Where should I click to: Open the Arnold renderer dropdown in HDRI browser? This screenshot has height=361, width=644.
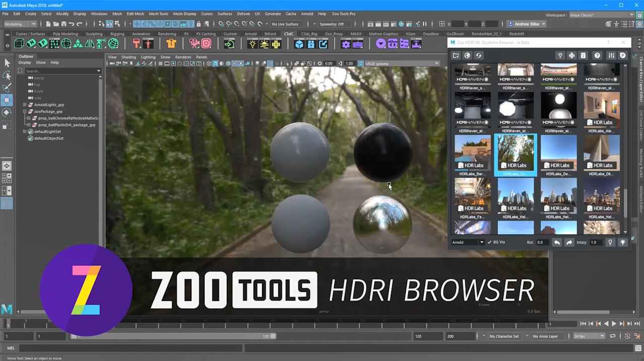[x=467, y=242]
